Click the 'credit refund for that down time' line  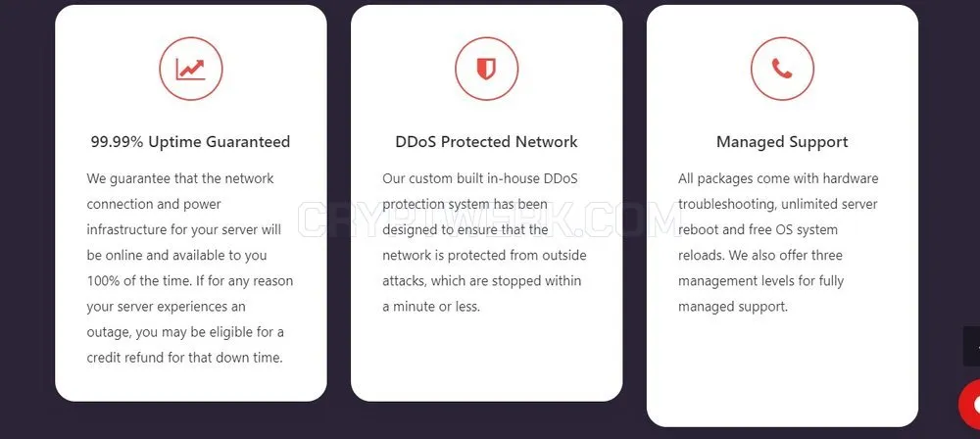(x=185, y=359)
